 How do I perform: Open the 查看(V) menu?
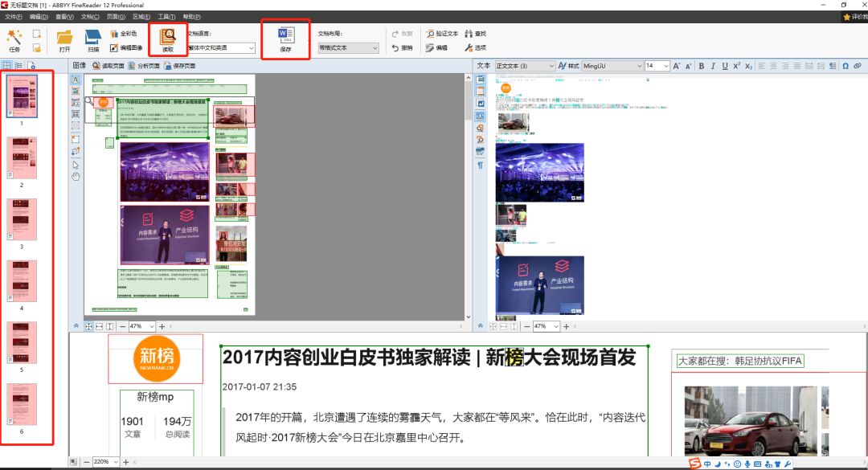point(64,17)
